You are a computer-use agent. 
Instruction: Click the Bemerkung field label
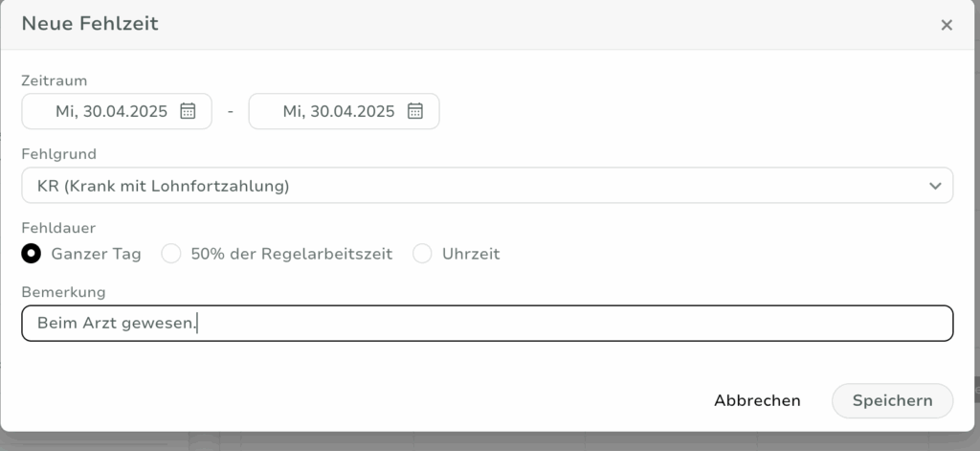click(x=63, y=292)
